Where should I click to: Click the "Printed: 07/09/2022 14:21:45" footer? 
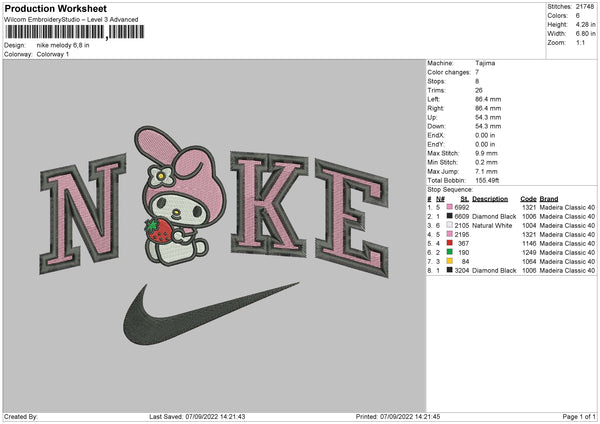[398, 416]
